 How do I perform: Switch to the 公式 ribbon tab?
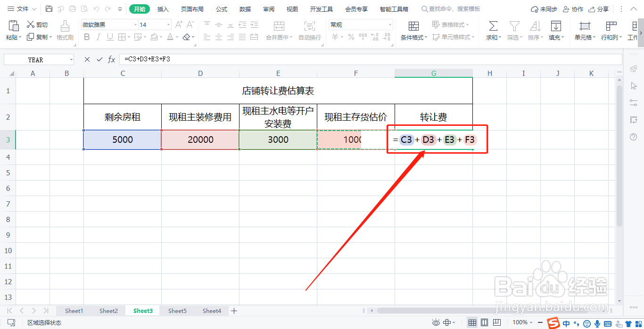pyautogui.click(x=221, y=8)
